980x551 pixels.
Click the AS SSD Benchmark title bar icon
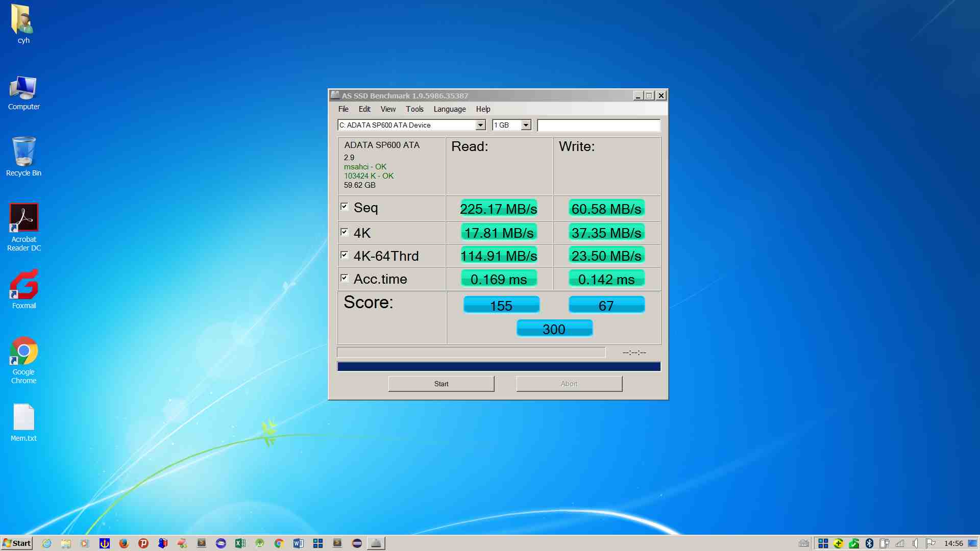[335, 95]
